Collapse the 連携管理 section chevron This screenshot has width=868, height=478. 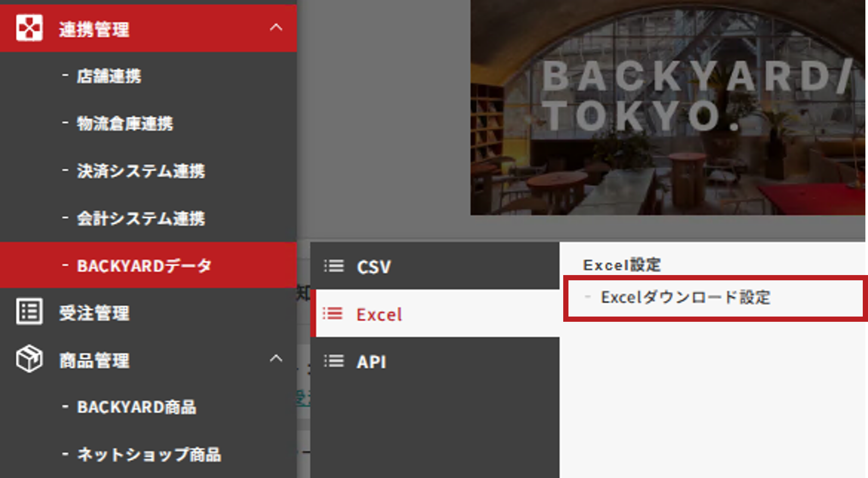276,27
